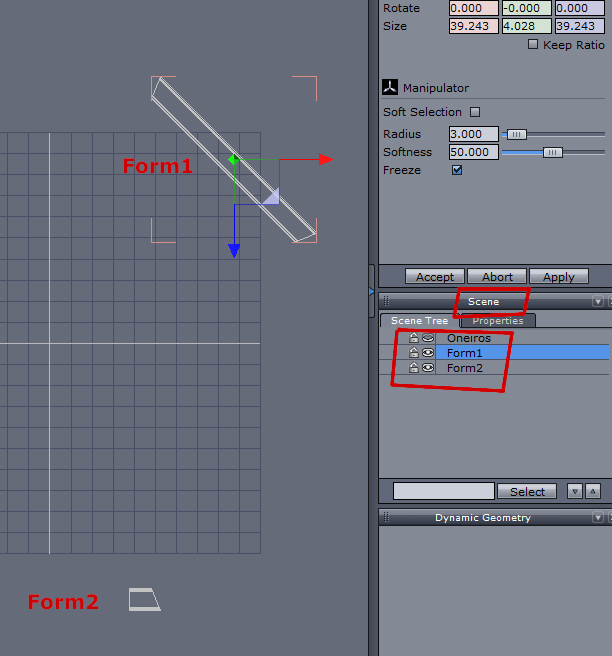Click the Size X field 39.243
This screenshot has height=656, width=612.
tap(474, 26)
